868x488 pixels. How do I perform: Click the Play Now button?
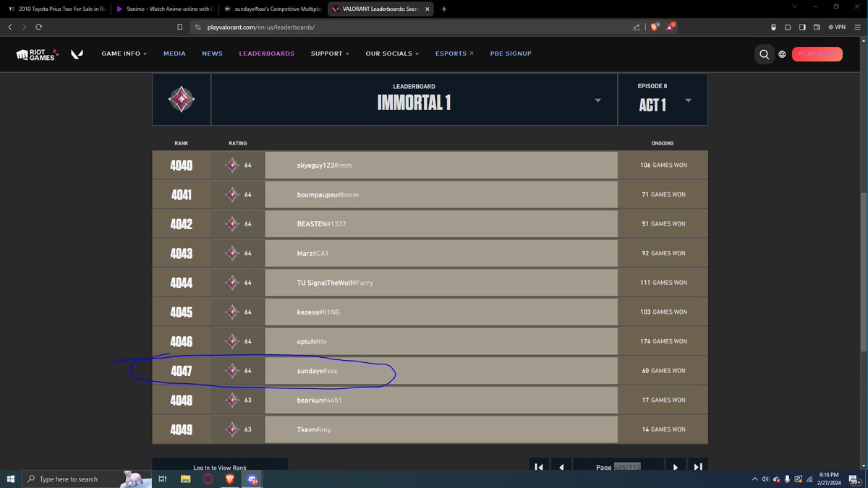coord(817,53)
